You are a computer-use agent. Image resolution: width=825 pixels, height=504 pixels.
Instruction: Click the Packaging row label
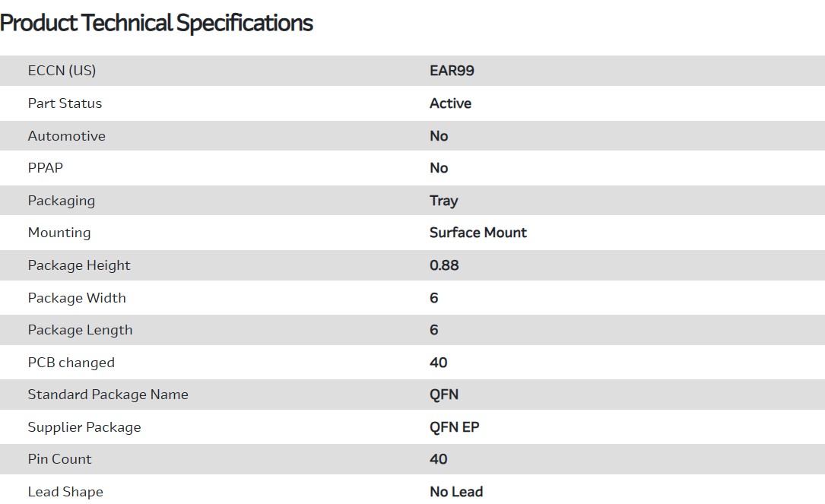click(x=61, y=201)
